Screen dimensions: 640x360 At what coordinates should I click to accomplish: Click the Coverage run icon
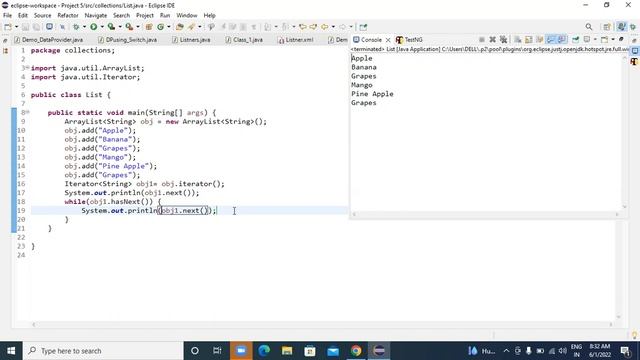click(x=111, y=27)
